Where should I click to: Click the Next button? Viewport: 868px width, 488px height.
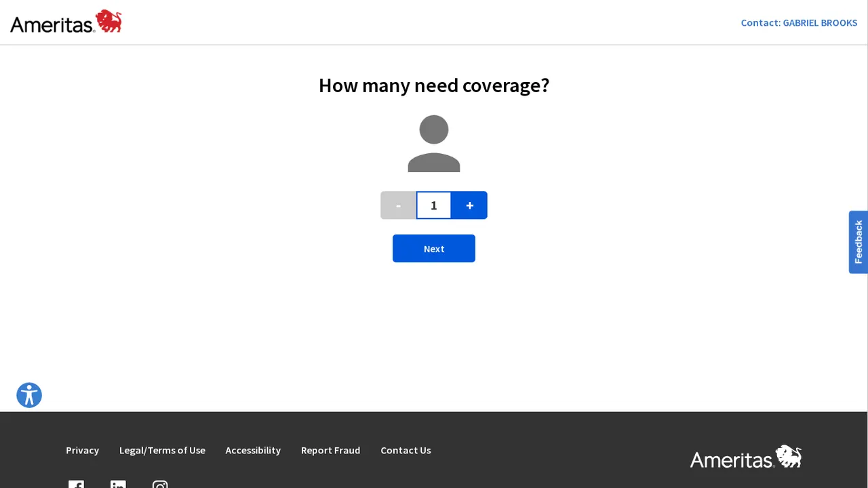click(434, 249)
